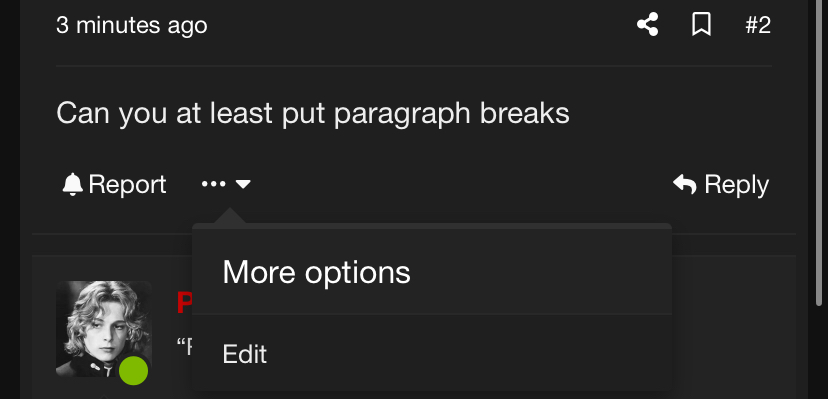Click the vertical scrollbar on the right
This screenshot has height=399, width=828.
[820, 153]
